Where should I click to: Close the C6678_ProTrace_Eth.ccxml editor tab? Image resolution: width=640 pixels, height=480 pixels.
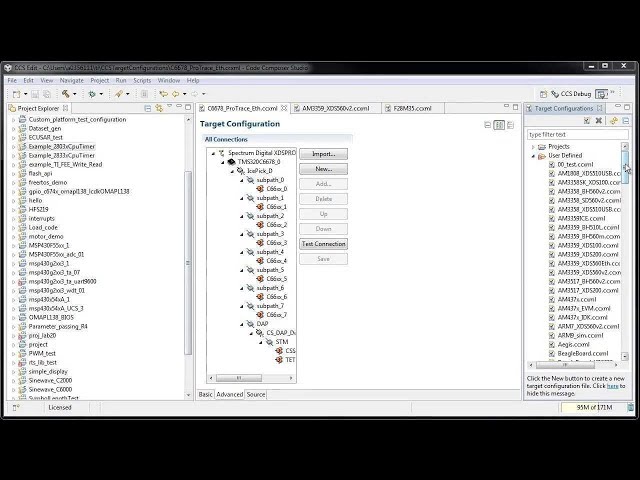pos(284,108)
